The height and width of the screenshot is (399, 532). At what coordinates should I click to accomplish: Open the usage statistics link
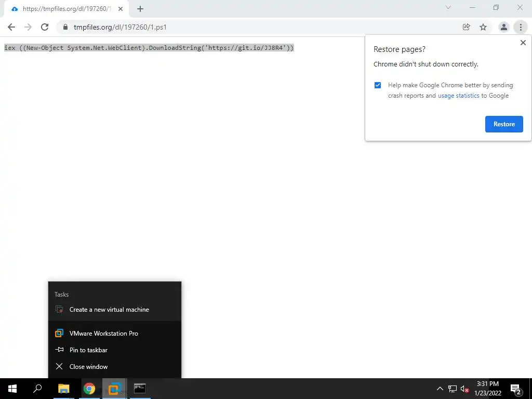click(458, 96)
